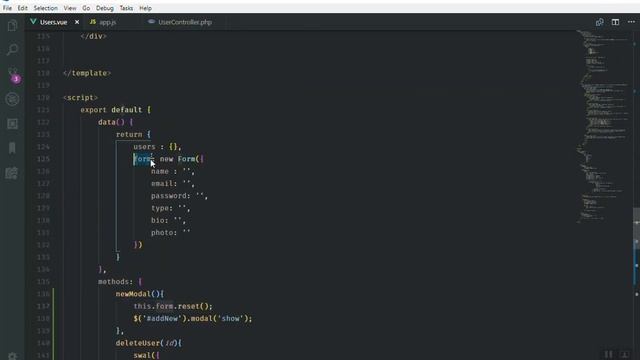This screenshot has width=640, height=360.
Task: Click the '</template>' closing tag line
Action: pos(87,73)
